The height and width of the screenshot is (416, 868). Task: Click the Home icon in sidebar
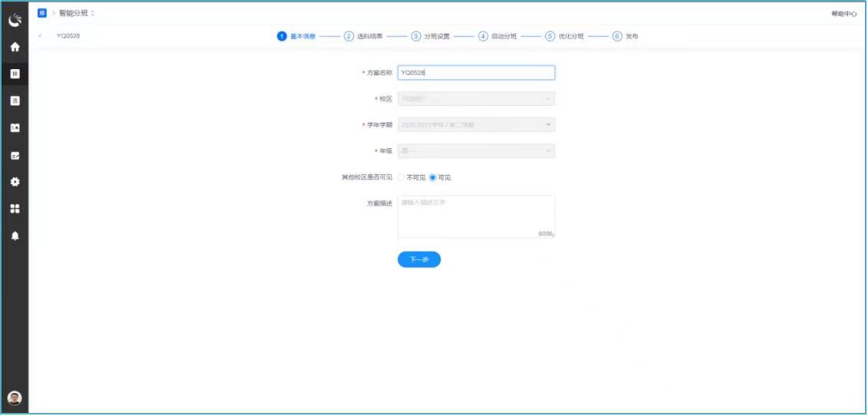pos(15,47)
